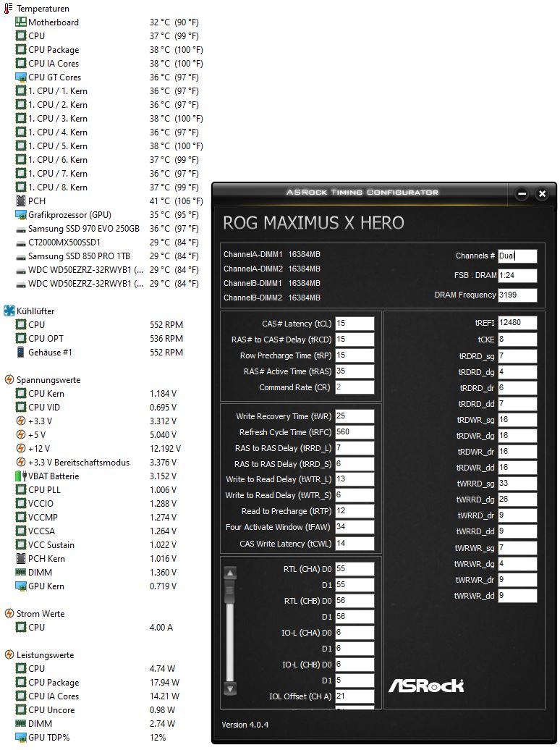The height and width of the screenshot is (750, 560).
Task: Click the ASRock logo in Timing Configurator
Action: tap(425, 686)
